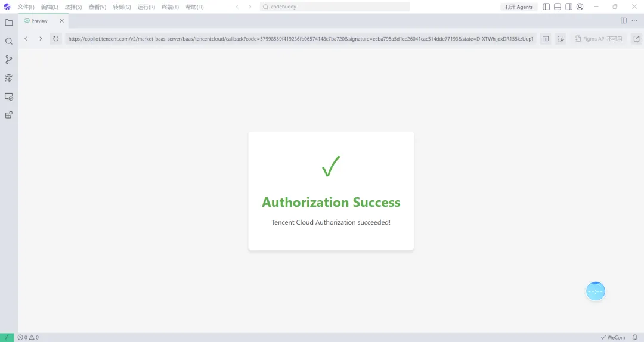Open the Run and Debug bug icon
644x342 pixels.
pyautogui.click(x=8, y=78)
